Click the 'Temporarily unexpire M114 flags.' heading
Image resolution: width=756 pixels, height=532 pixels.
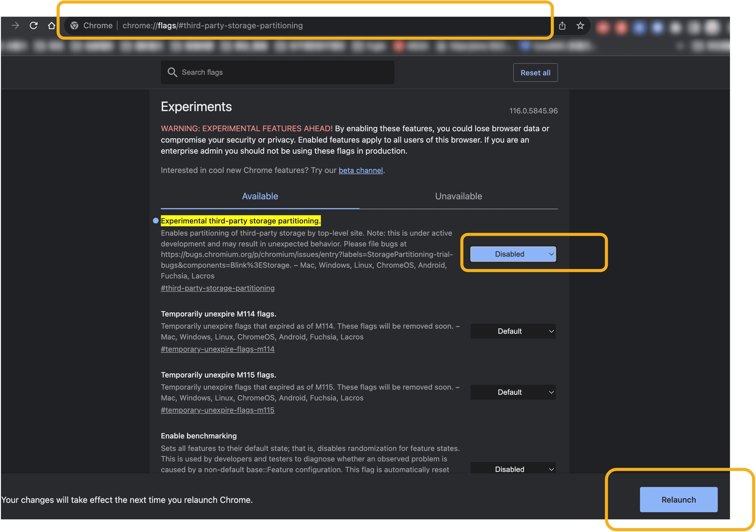pyautogui.click(x=218, y=314)
